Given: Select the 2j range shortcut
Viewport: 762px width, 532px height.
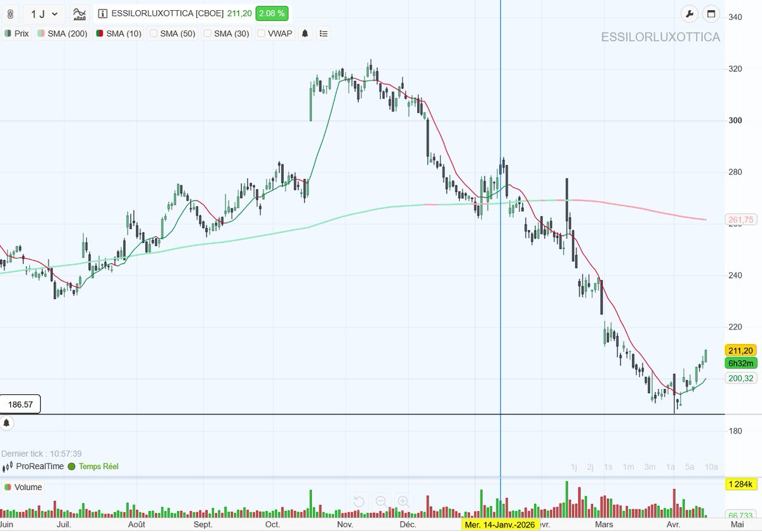Looking at the screenshot, I should pos(591,467).
